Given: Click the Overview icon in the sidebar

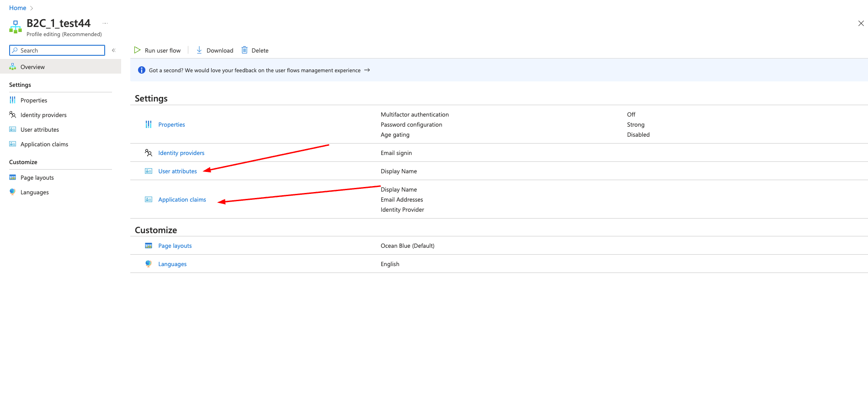Looking at the screenshot, I should 13,67.
